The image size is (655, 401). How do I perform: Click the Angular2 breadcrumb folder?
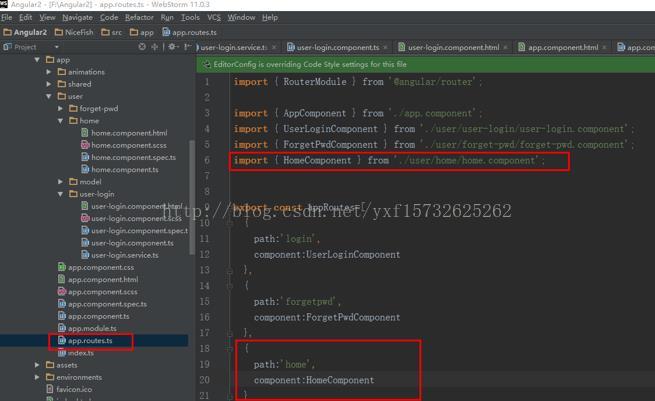[x=25, y=32]
